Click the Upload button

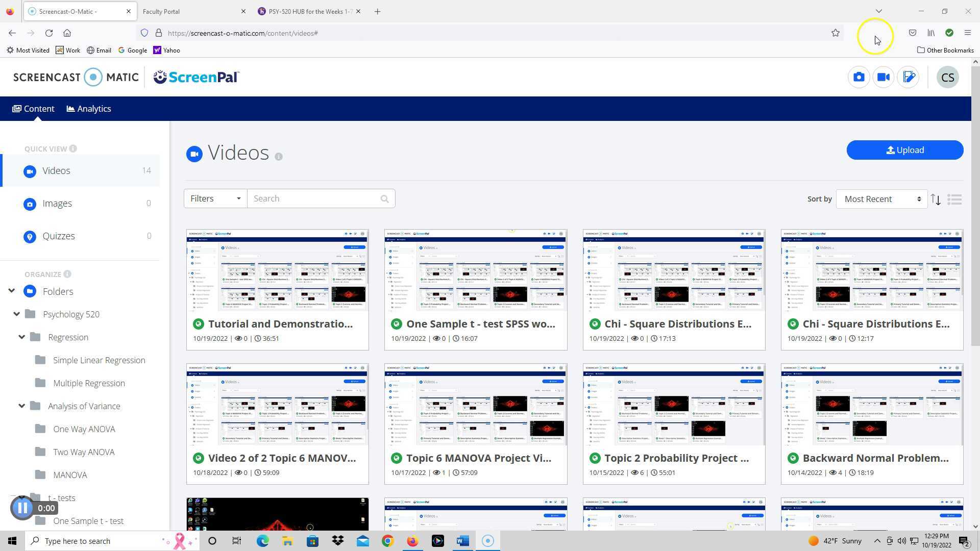(x=904, y=150)
